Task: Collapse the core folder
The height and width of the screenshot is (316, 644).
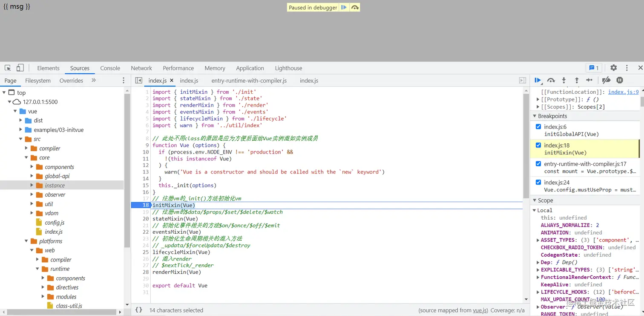Action: pos(26,158)
